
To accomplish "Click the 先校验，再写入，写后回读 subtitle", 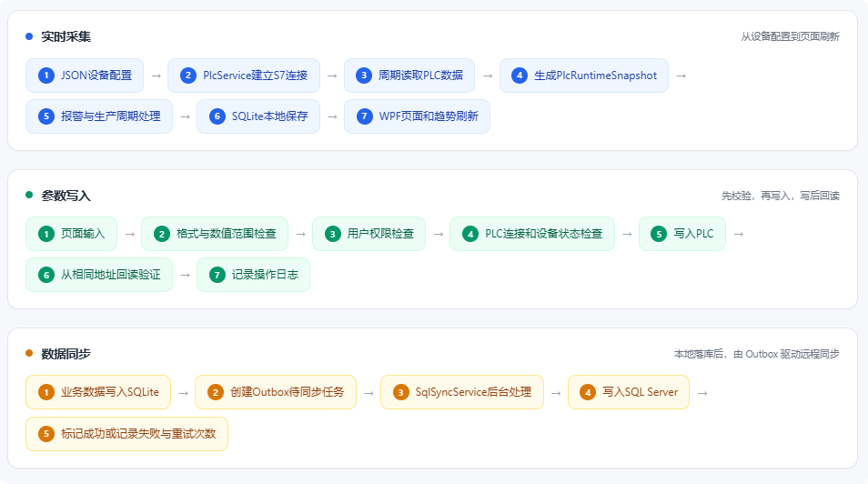I will pos(781,196).
